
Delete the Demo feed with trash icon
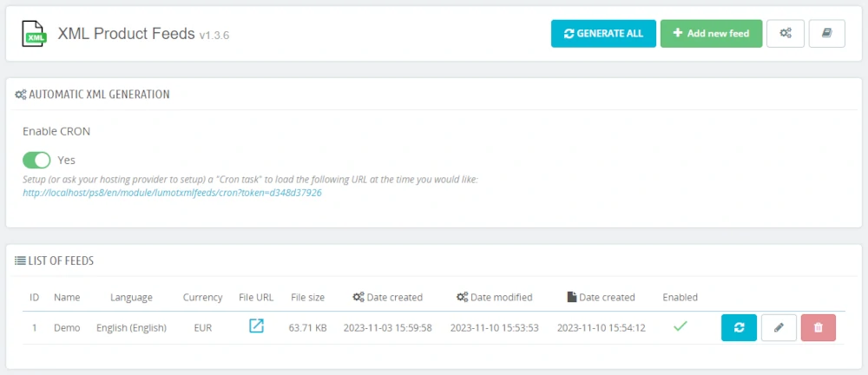click(819, 327)
